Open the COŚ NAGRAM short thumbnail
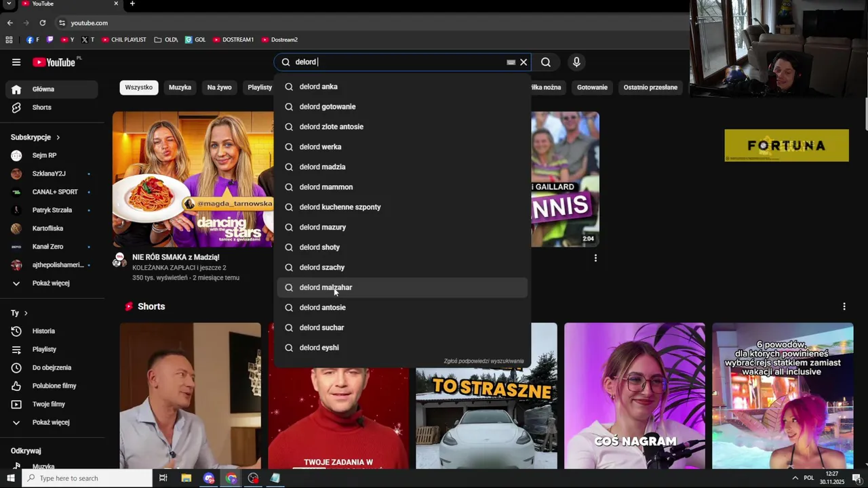This screenshot has width=868, height=488. point(635,396)
